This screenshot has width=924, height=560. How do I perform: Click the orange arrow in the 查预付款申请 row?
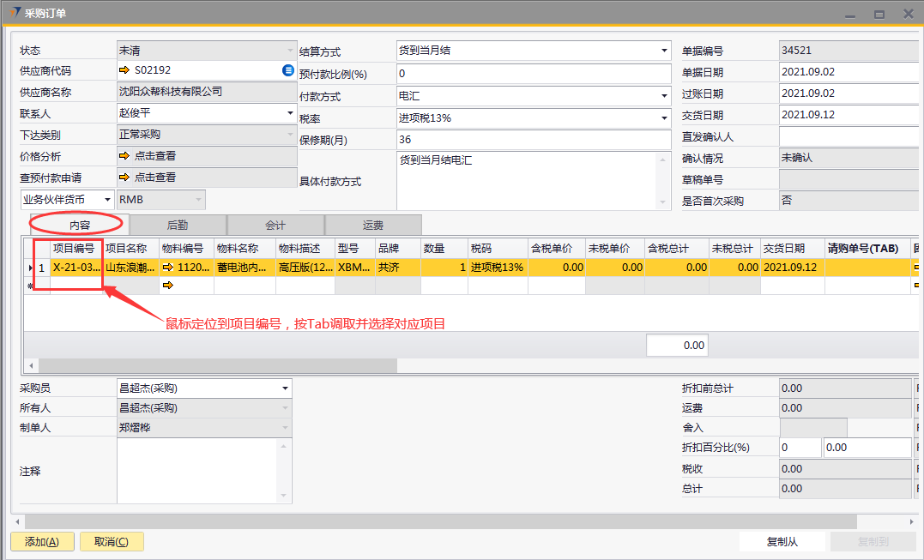coord(124,178)
